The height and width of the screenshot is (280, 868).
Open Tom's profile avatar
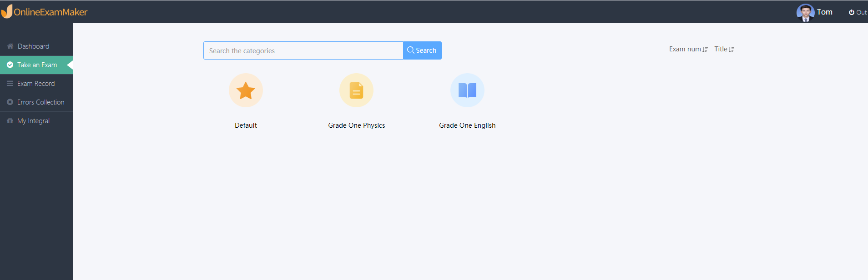point(805,12)
